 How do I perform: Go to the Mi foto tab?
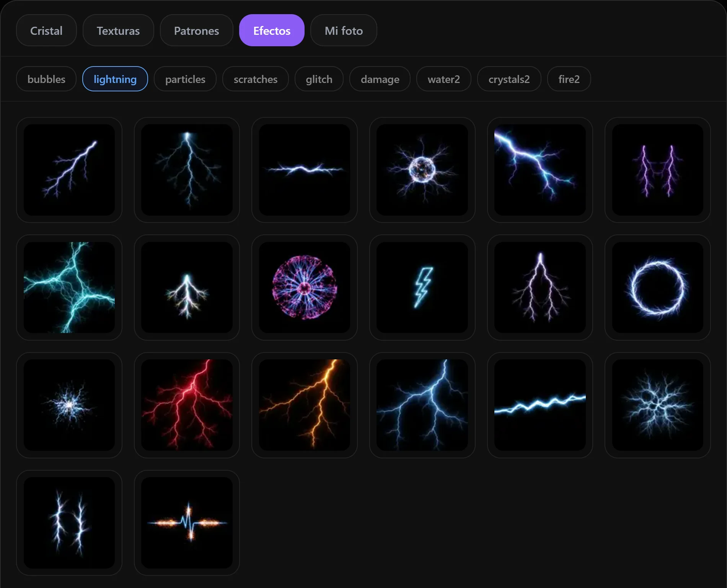point(344,31)
